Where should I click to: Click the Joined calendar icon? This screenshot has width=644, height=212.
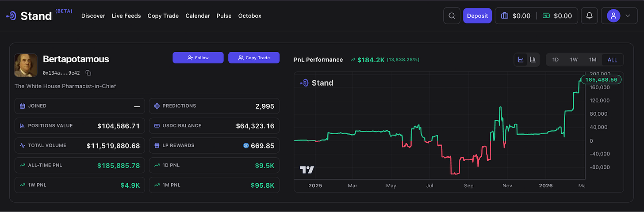(x=23, y=106)
